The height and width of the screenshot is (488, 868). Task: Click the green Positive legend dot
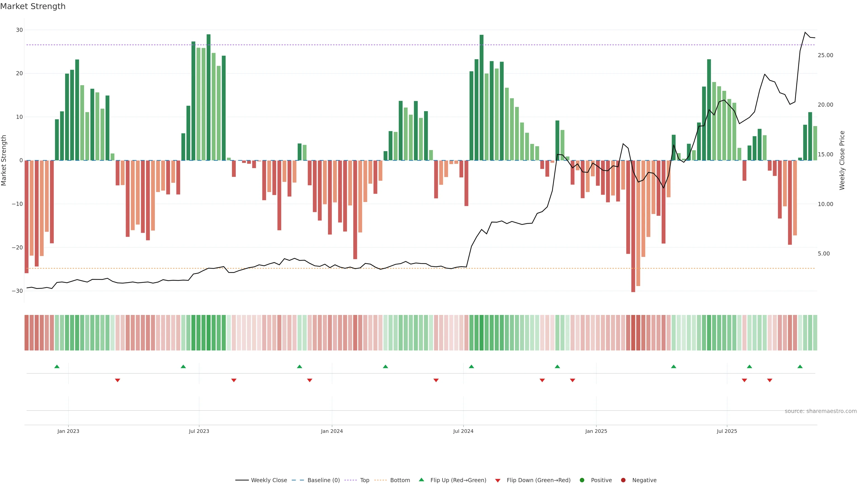582,480
